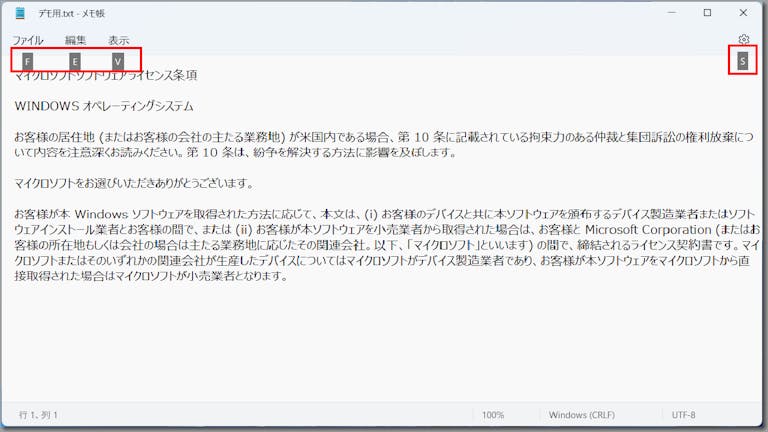Click paragraph starting お客様が本 Windows

tap(387, 245)
